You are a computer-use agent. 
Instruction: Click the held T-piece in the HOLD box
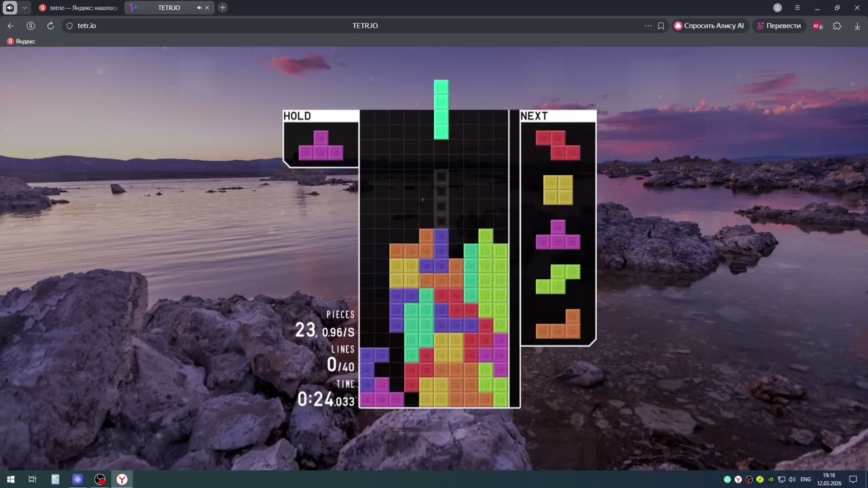[x=321, y=145]
